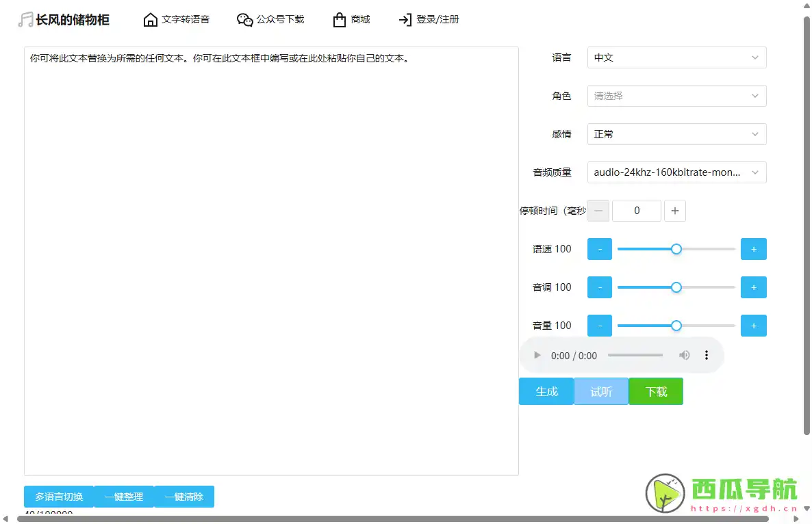Click the 音调 slider handle
The height and width of the screenshot is (524, 812).
pos(676,287)
